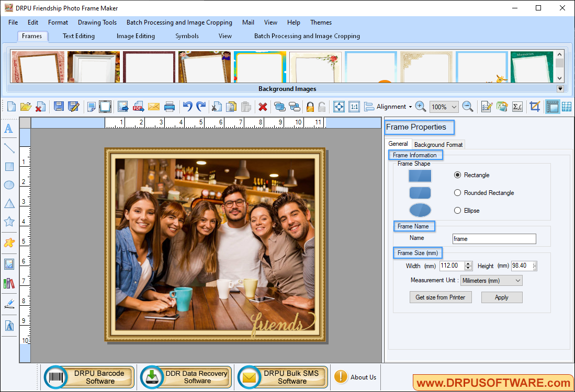575x392 pixels.
Task: Select the Rectangle frame shape option
Action: (x=457, y=175)
